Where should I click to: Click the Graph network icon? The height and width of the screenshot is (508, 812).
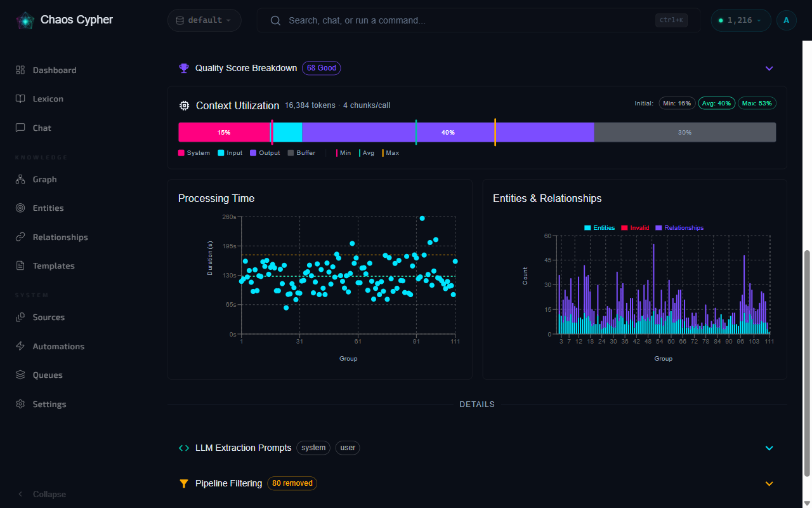[20, 180]
